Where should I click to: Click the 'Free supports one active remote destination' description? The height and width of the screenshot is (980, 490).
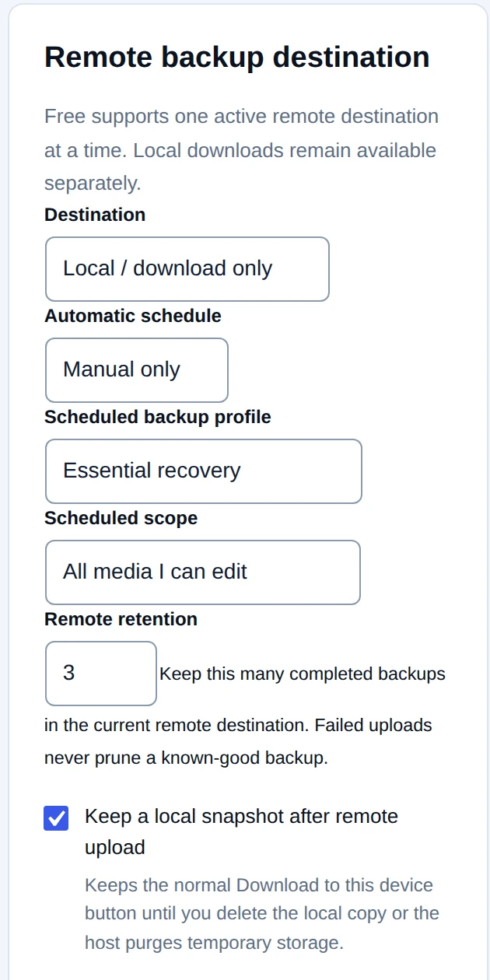(x=241, y=150)
